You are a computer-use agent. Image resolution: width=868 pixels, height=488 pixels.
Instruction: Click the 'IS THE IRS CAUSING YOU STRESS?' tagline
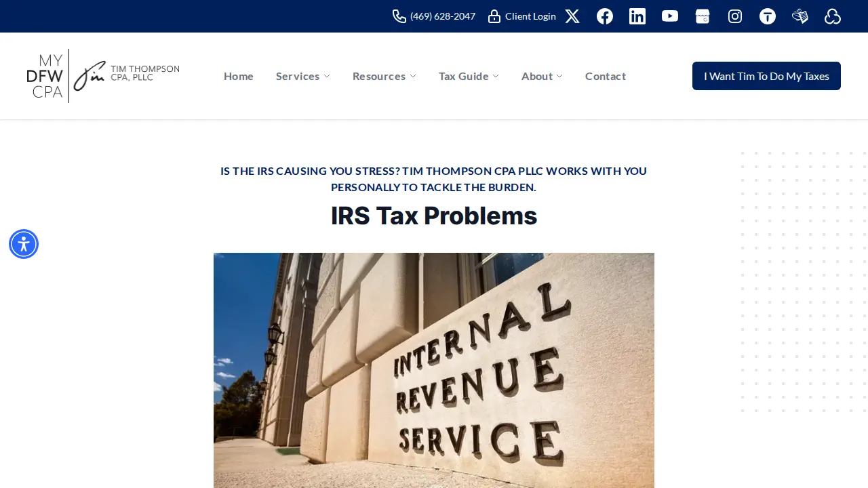[434, 179]
